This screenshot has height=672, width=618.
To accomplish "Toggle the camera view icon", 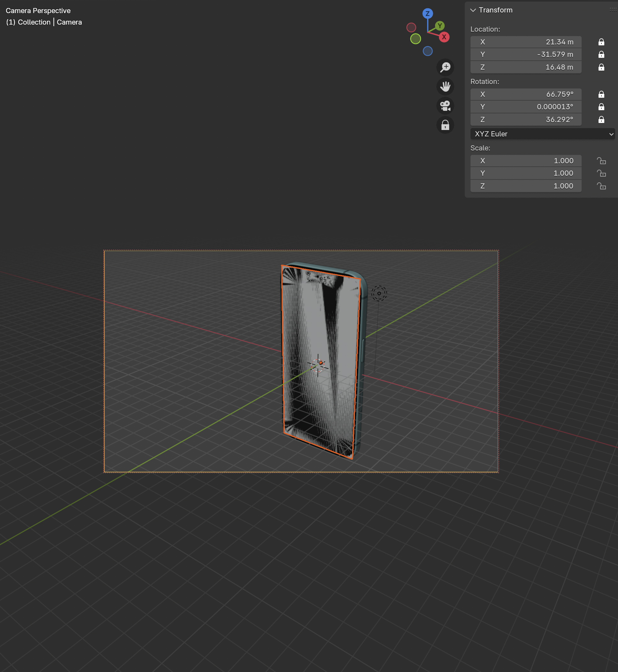I will tap(445, 106).
